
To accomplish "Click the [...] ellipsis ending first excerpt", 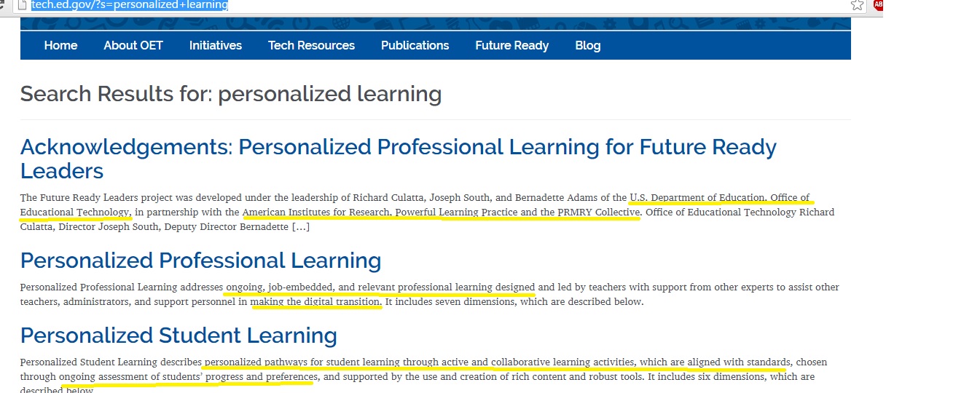I will (301, 227).
